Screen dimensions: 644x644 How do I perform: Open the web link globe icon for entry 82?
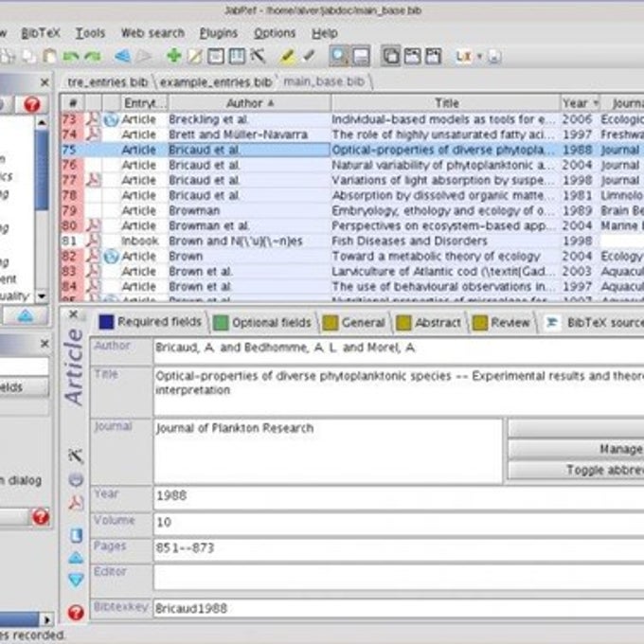(111, 257)
